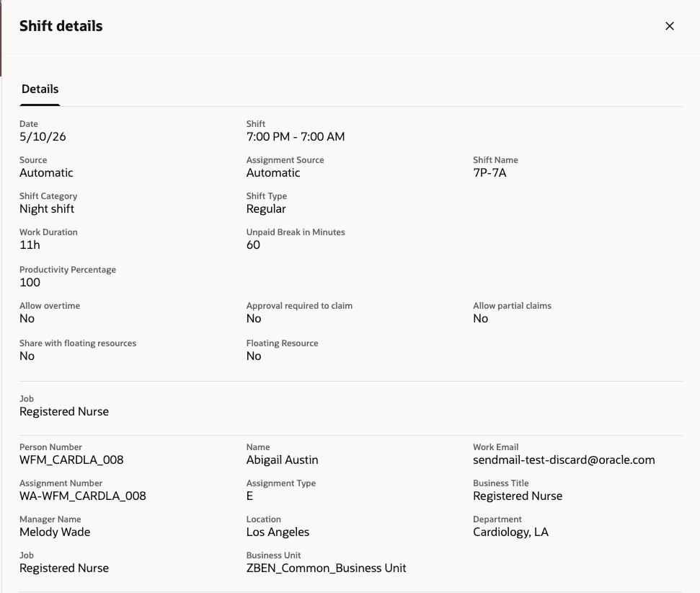Click the Approval required to claim label
This screenshot has height=593, width=700.
(x=299, y=306)
